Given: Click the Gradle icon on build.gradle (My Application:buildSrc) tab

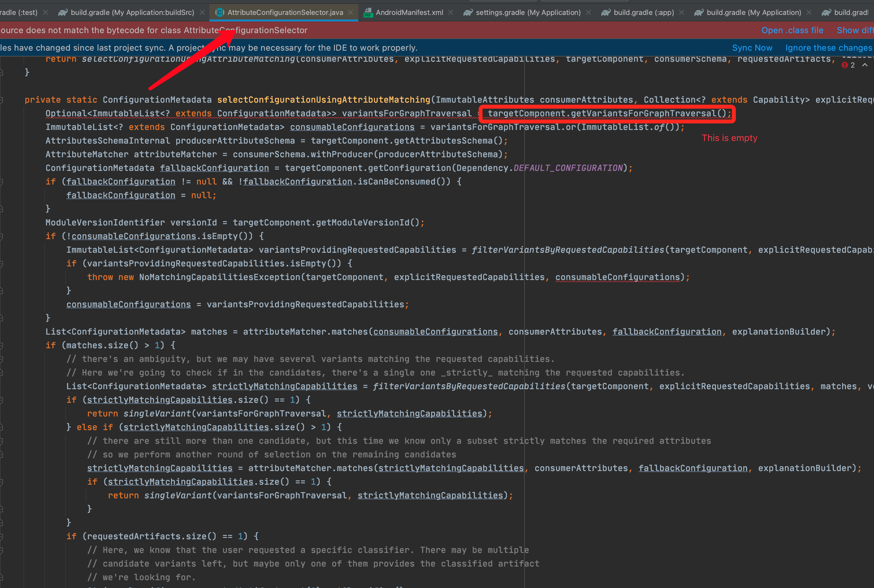Looking at the screenshot, I should pyautogui.click(x=63, y=12).
